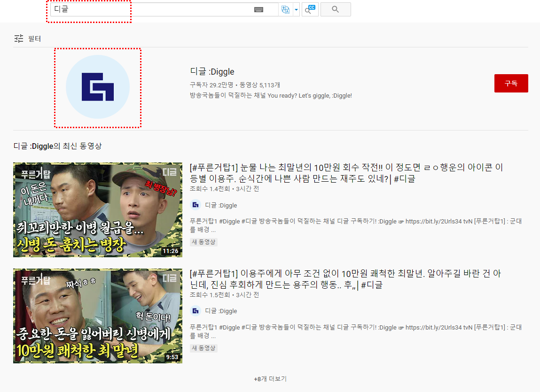
Task: Expand the translate dropdown arrow
Action: (x=296, y=10)
